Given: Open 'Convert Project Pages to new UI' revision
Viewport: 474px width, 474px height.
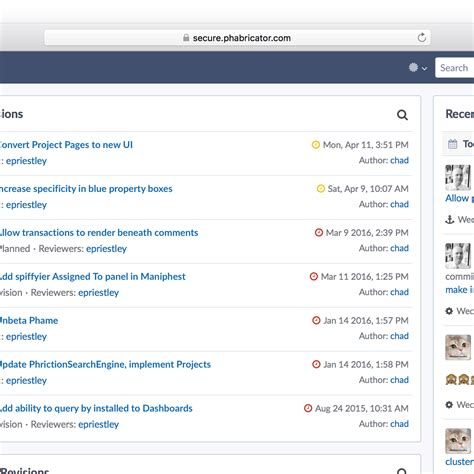Looking at the screenshot, I should 66,145.
